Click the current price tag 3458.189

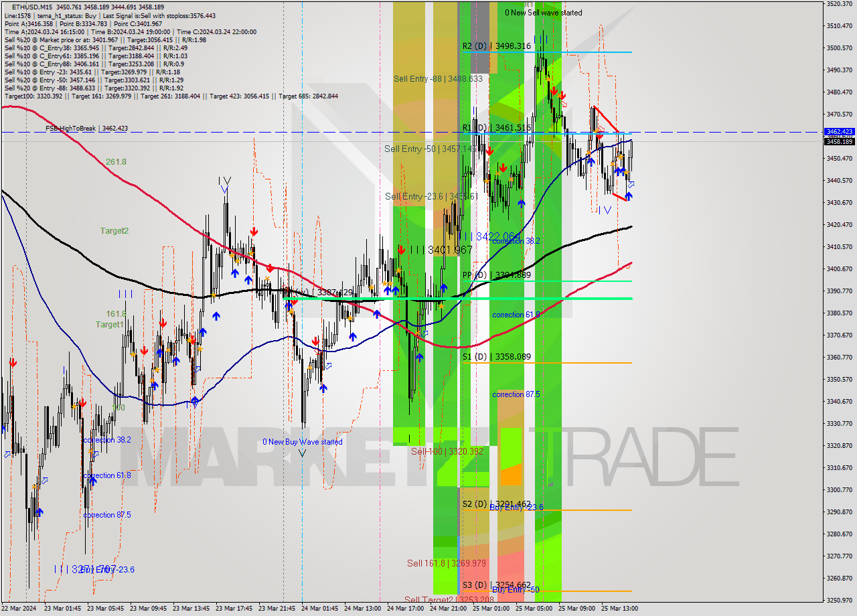coord(839,141)
